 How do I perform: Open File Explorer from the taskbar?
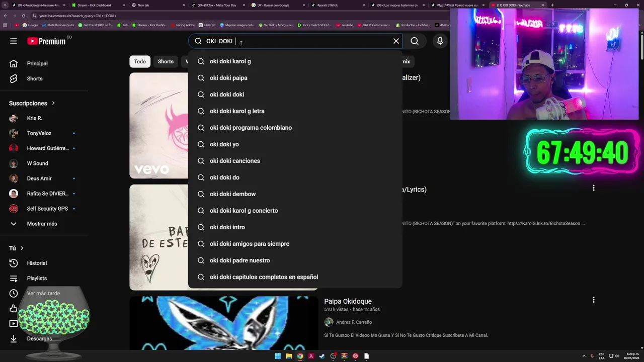pos(289,356)
